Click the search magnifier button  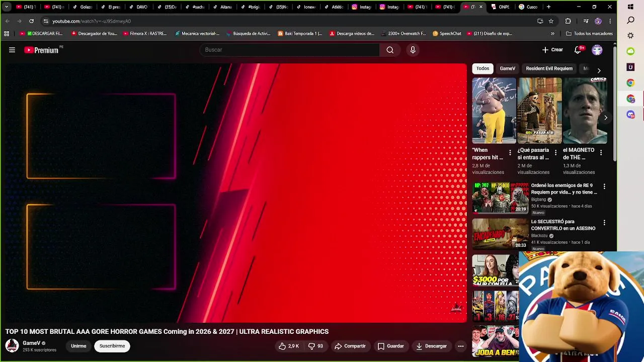click(x=390, y=50)
